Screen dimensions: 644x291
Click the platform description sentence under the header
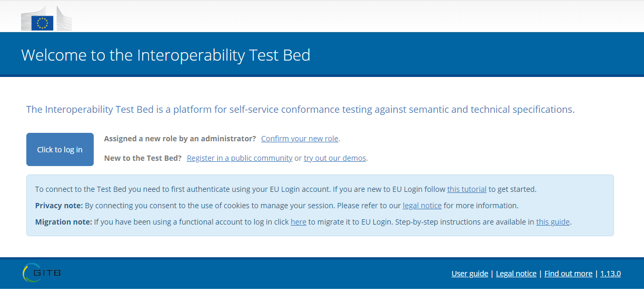click(300, 110)
